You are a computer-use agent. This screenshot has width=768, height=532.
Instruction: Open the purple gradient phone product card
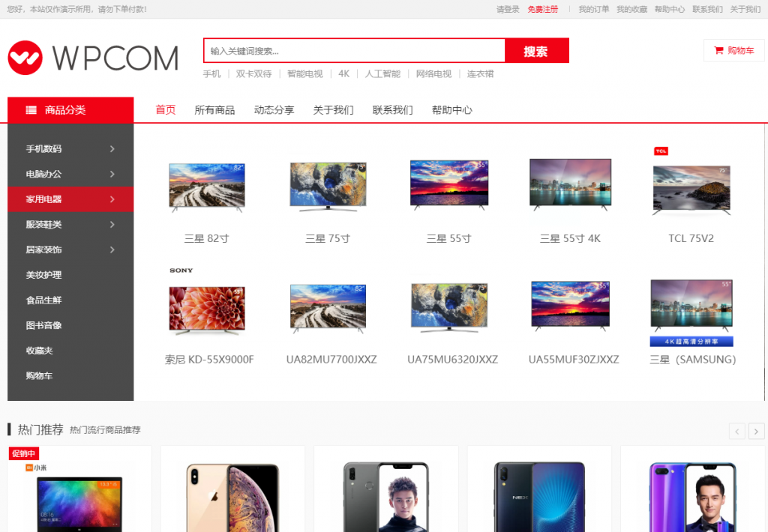692,489
